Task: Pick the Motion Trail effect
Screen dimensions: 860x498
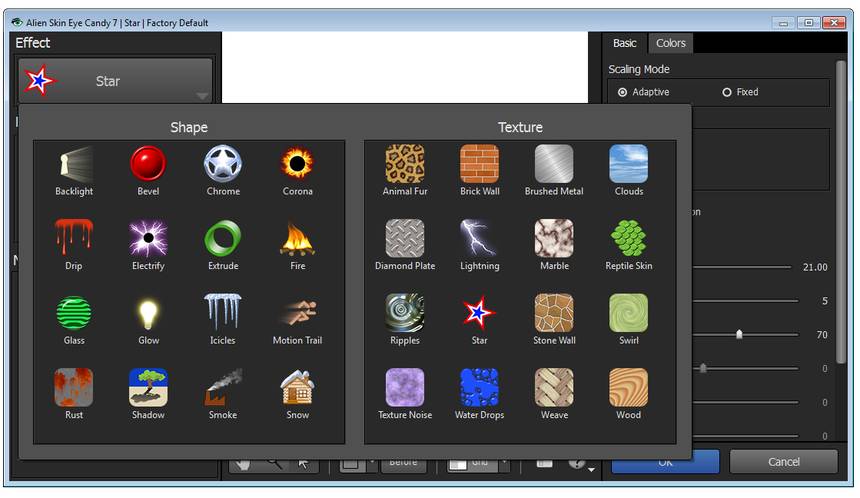Action: [x=297, y=320]
